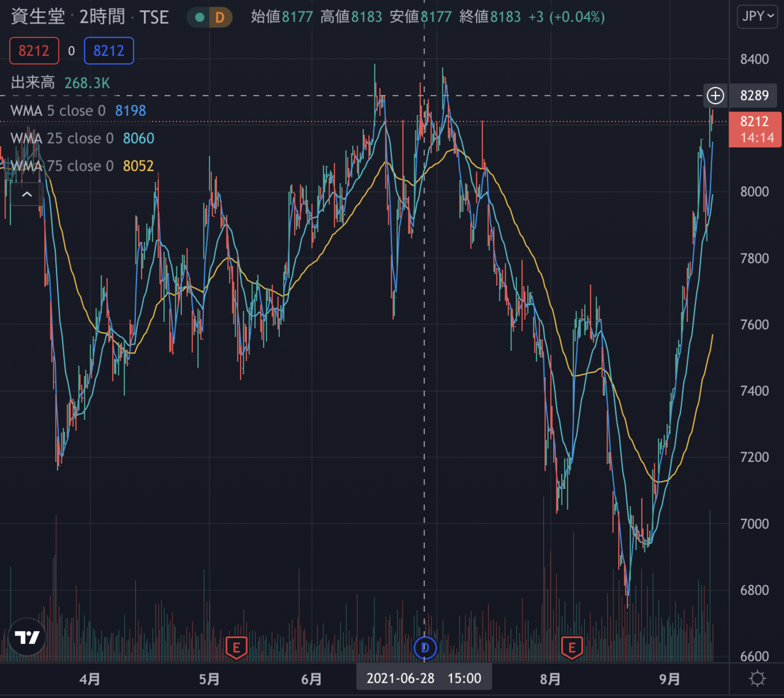Select the WMA 5 close 0 indicator
This screenshot has height=698, width=784.
[58, 111]
